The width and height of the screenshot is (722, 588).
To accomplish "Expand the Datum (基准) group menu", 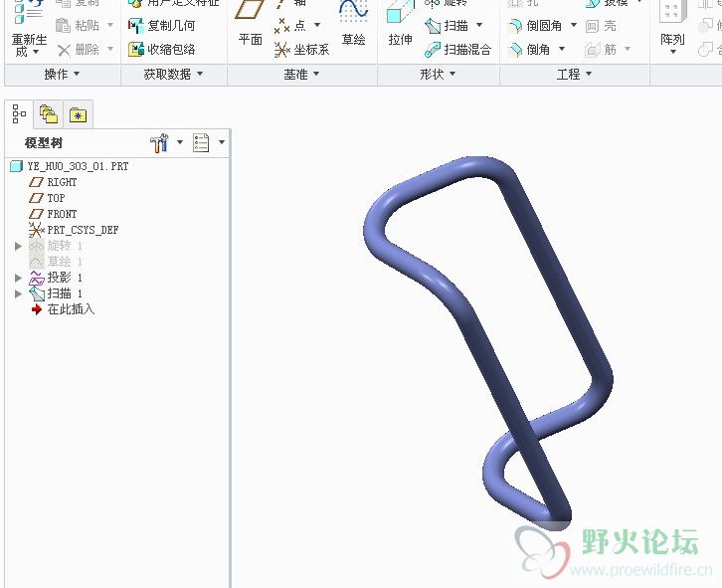I will click(x=301, y=75).
